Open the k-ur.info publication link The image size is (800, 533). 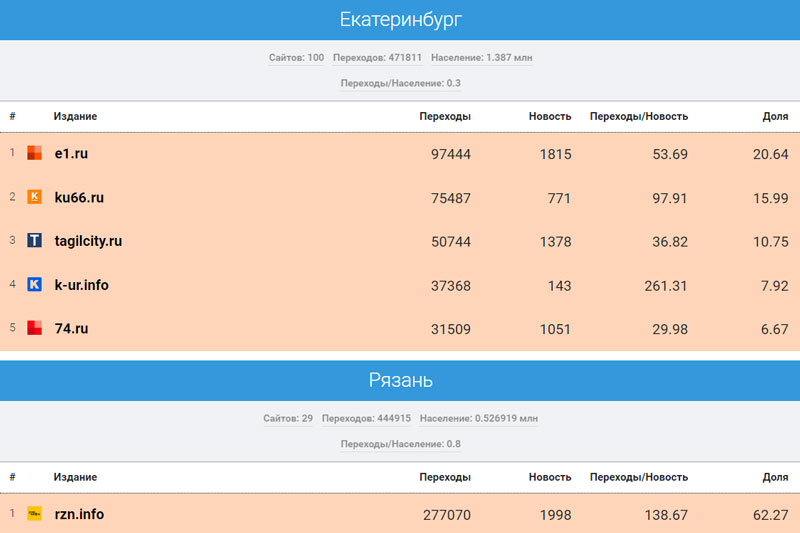click(81, 285)
